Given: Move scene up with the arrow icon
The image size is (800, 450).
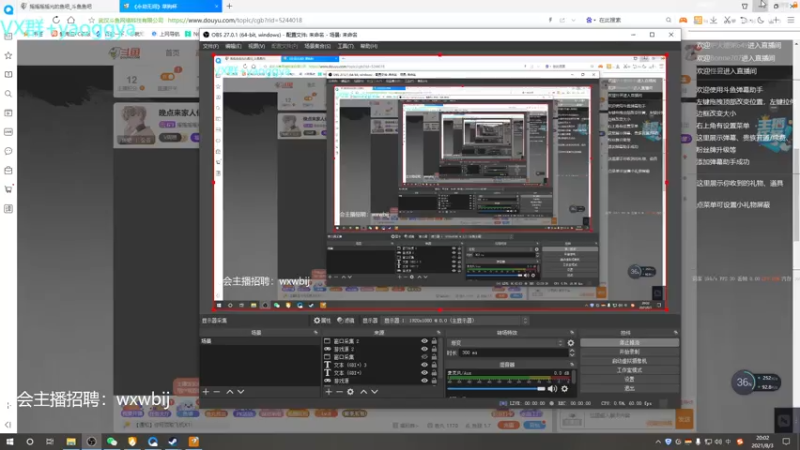Looking at the screenshot, I should click(x=230, y=392).
